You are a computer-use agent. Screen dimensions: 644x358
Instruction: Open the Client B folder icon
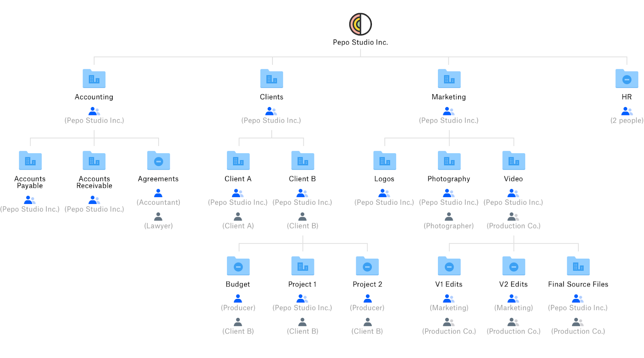(x=303, y=160)
